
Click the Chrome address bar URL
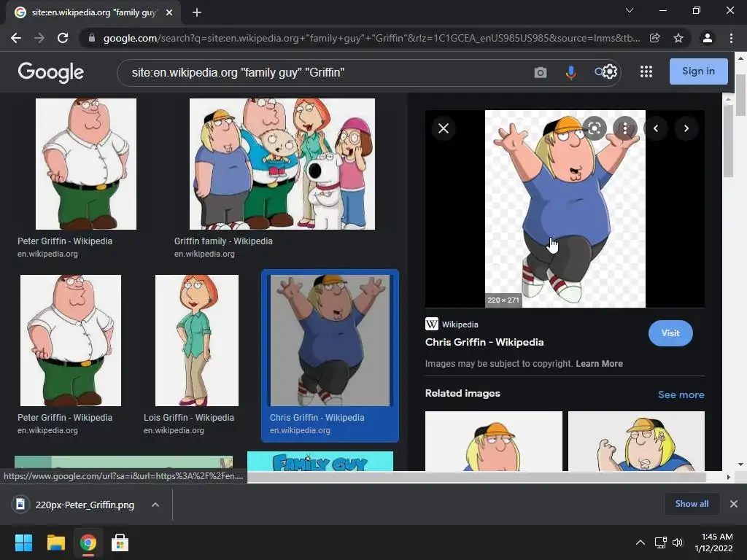(371, 38)
